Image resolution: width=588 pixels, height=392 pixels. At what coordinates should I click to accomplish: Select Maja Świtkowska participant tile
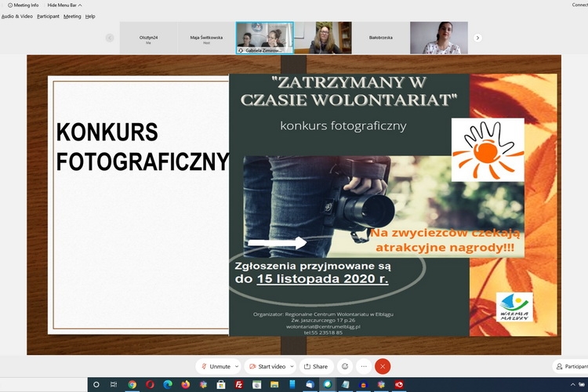point(206,37)
